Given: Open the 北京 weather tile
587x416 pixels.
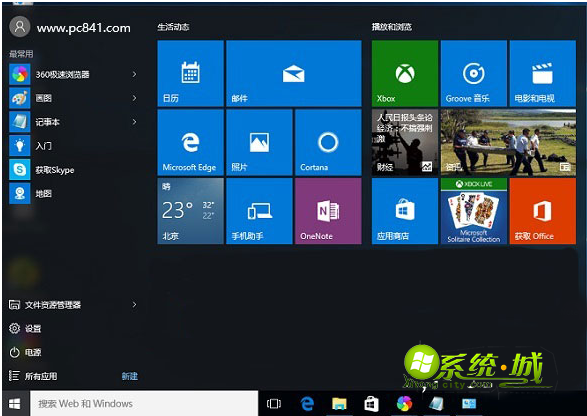Looking at the screenshot, I should [191, 211].
